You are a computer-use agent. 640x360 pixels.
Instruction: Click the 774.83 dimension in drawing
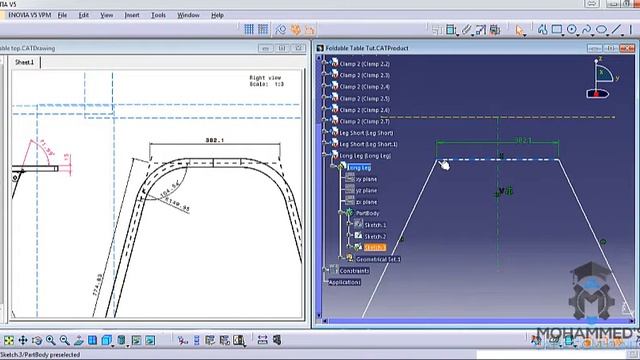[x=98, y=285]
